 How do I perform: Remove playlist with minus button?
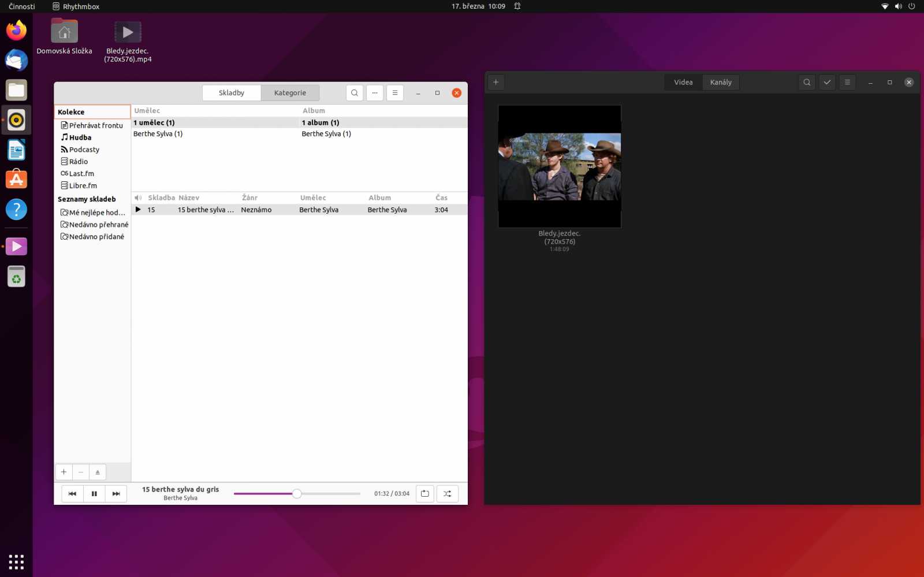(x=81, y=472)
